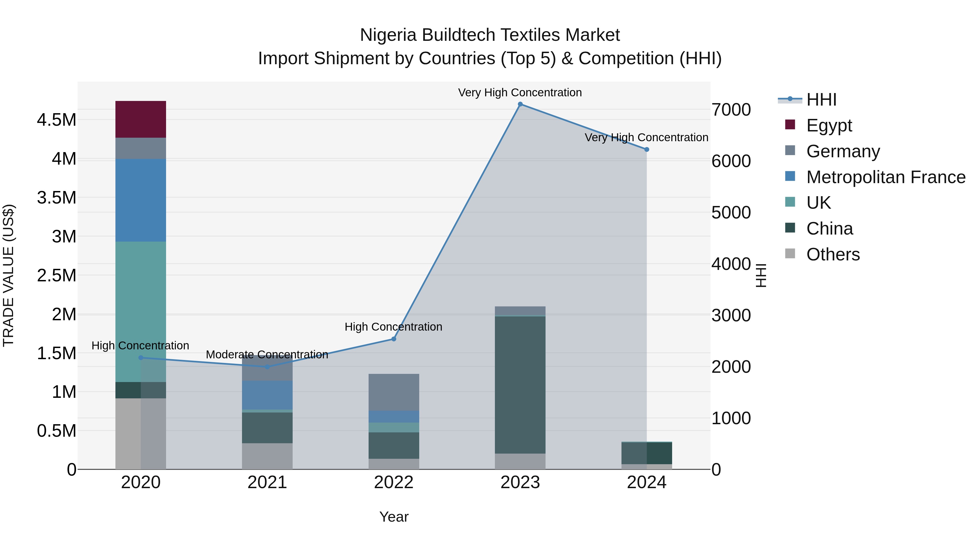980x551 pixels.
Task: Click the Germany segment of 2023 bar
Action: point(520,311)
